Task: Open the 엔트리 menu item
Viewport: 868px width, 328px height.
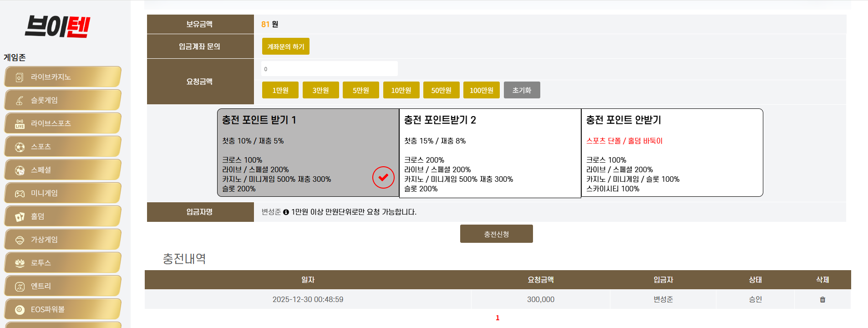Action: [63, 286]
